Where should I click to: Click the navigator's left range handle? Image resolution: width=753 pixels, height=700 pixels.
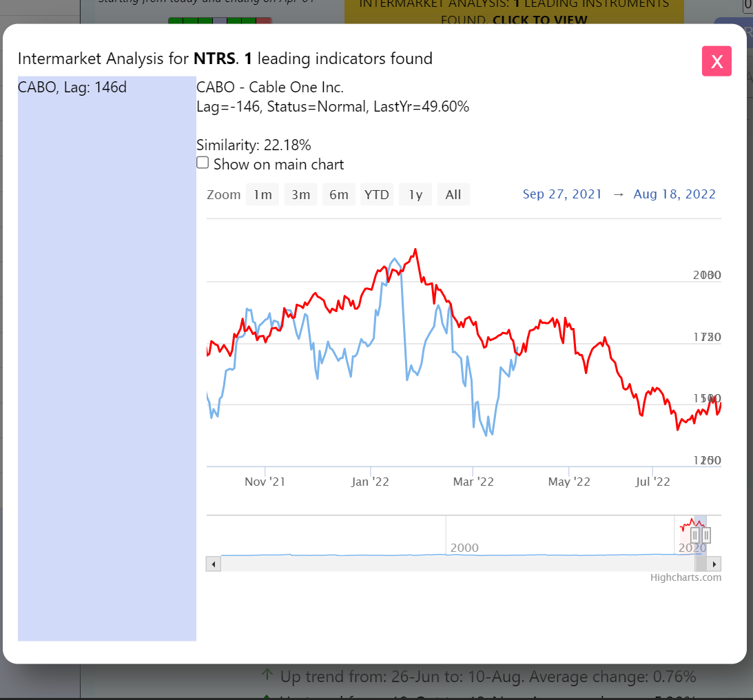[695, 535]
